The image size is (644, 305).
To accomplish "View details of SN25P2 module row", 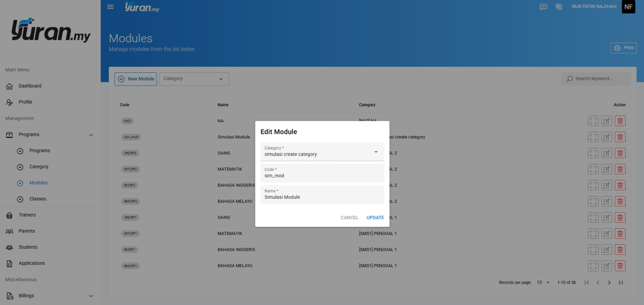I will click(x=593, y=153).
